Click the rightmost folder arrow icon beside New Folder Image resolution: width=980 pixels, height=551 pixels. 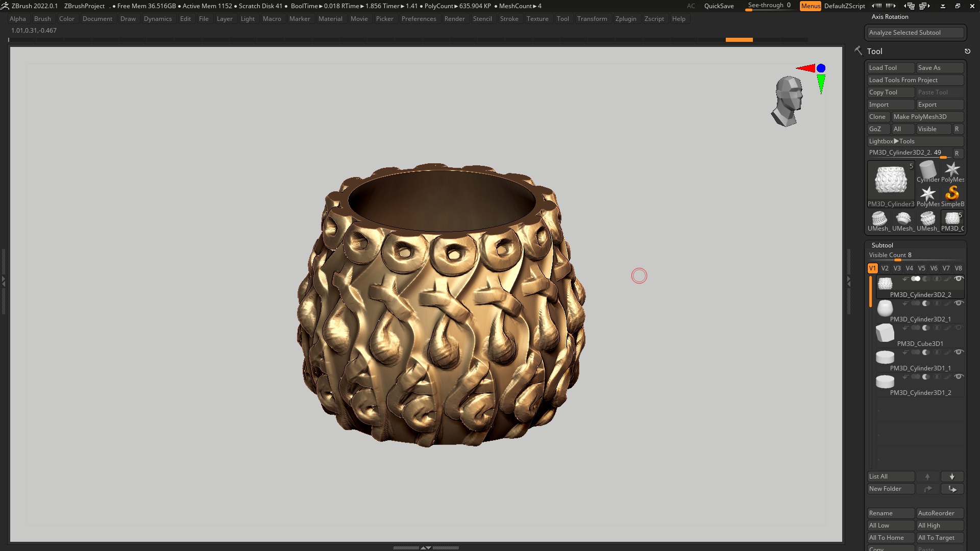952,489
